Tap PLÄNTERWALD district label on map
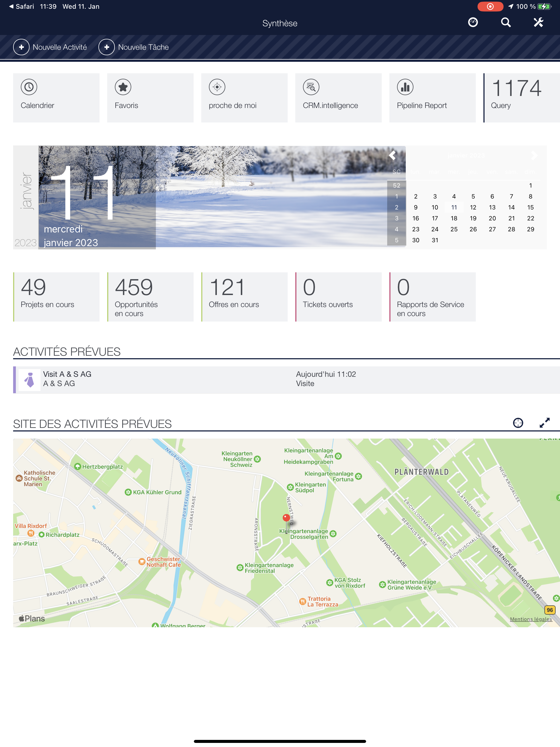The height and width of the screenshot is (747, 560). coord(422,472)
